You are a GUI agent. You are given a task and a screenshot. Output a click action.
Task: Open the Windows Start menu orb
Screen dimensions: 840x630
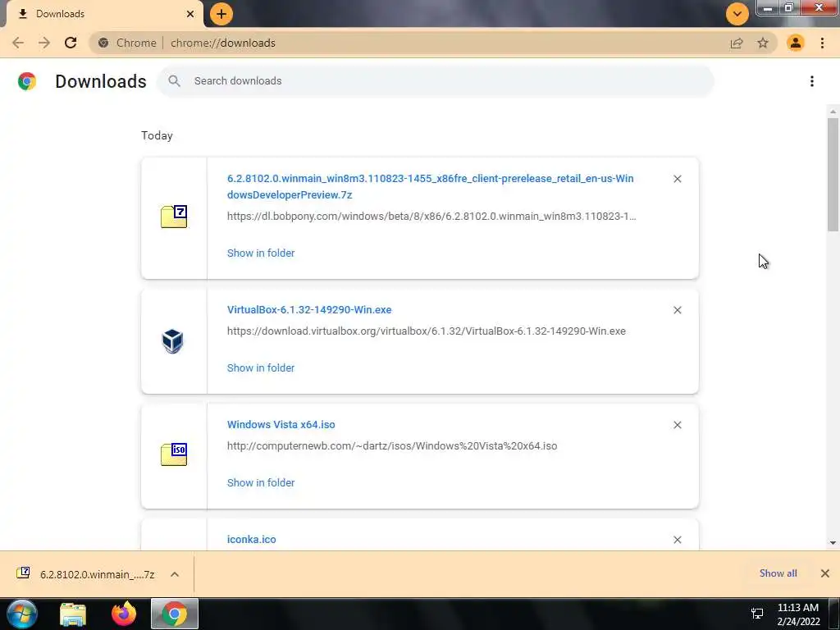(22, 614)
